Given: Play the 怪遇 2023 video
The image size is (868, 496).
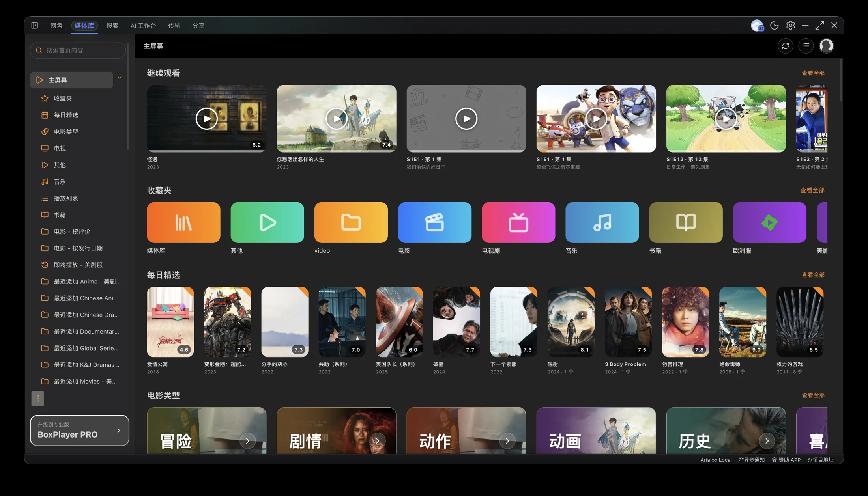Looking at the screenshot, I should click(207, 119).
